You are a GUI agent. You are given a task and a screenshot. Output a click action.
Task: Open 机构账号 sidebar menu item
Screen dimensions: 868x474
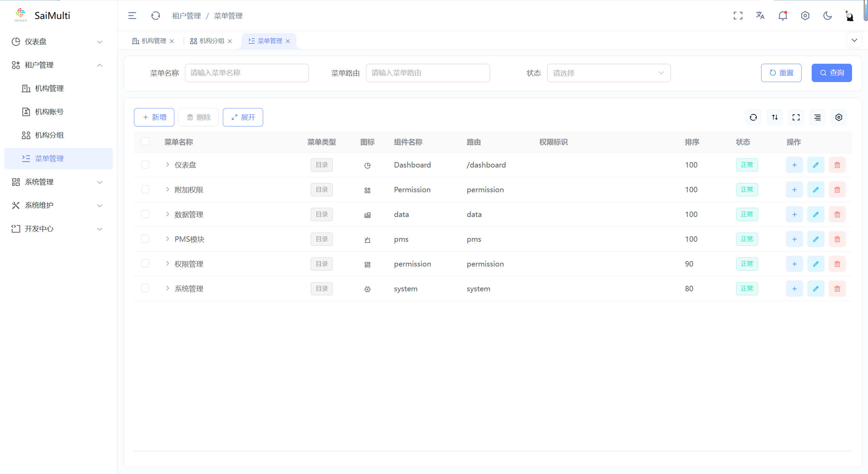[49, 112]
